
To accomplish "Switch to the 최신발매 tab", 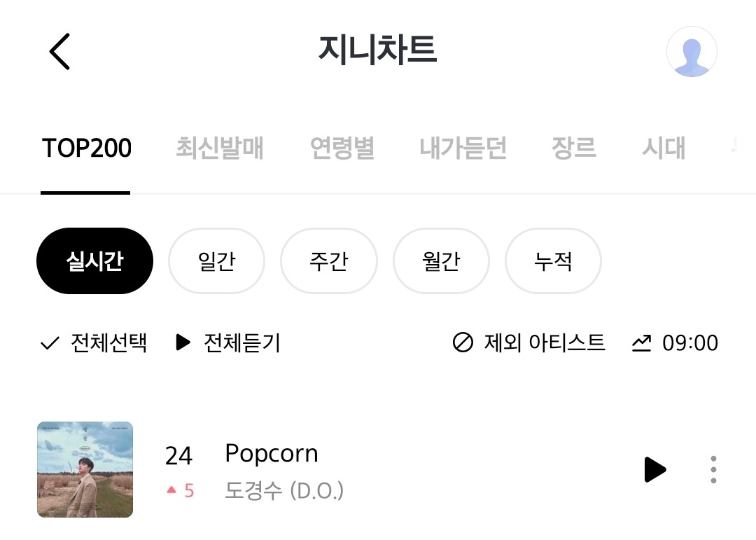I will 219,148.
